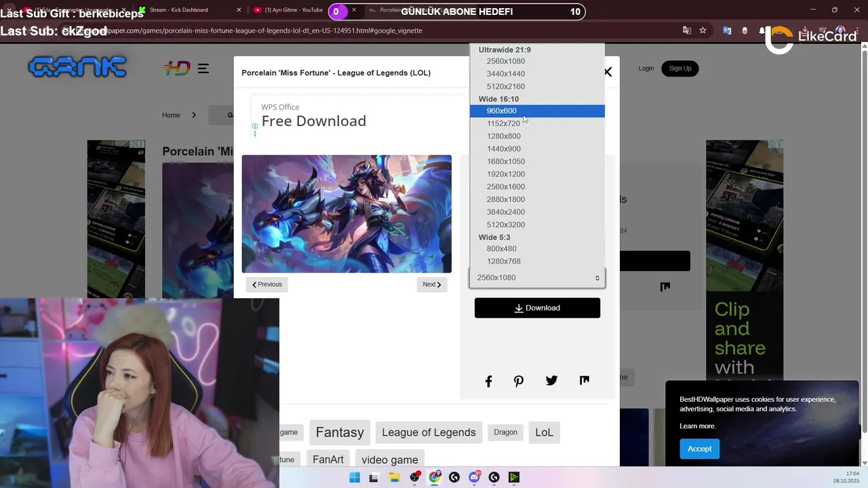Viewport: 868px width, 488px height.
Task: Select 3840x2400 resolution option
Action: pyautogui.click(x=537, y=212)
